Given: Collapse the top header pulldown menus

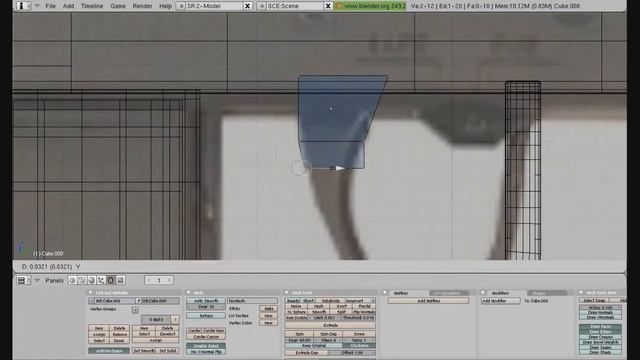Looking at the screenshot, I should tap(37, 6).
